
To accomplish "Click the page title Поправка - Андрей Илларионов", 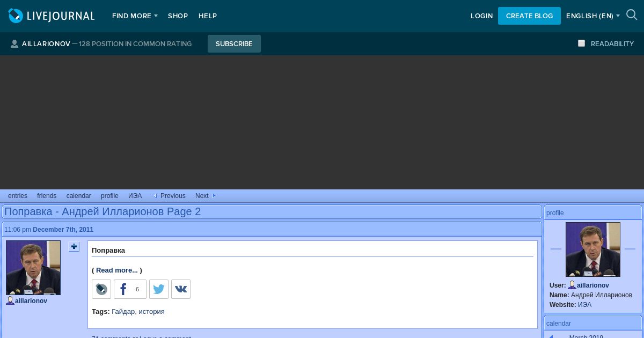I will click(x=103, y=211).
